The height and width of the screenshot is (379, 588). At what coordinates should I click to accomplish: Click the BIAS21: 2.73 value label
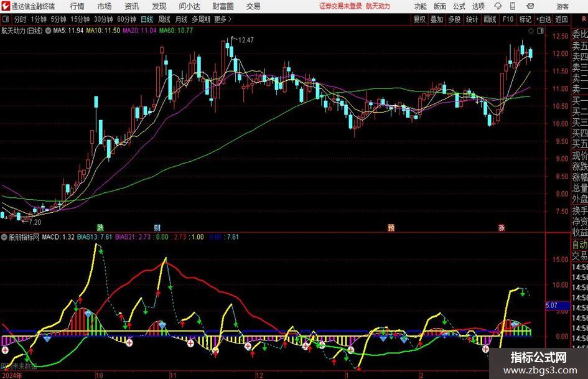pyautogui.click(x=133, y=237)
